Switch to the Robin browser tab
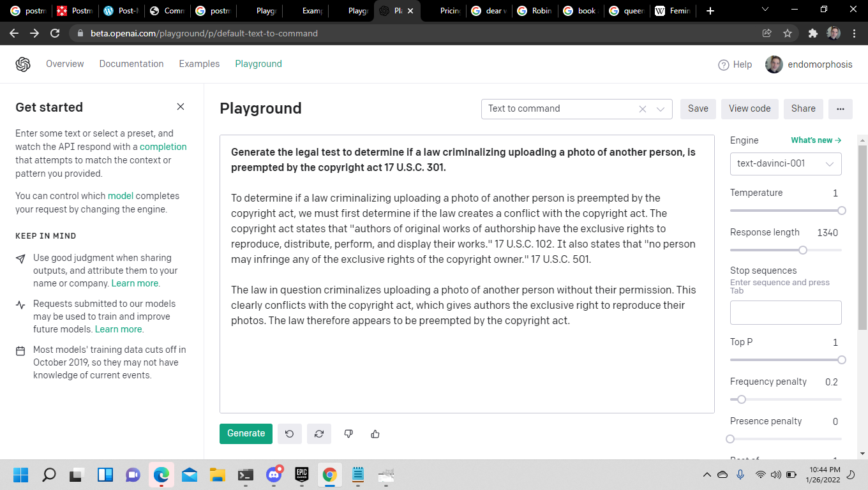This screenshot has height=490, width=868. point(534,11)
